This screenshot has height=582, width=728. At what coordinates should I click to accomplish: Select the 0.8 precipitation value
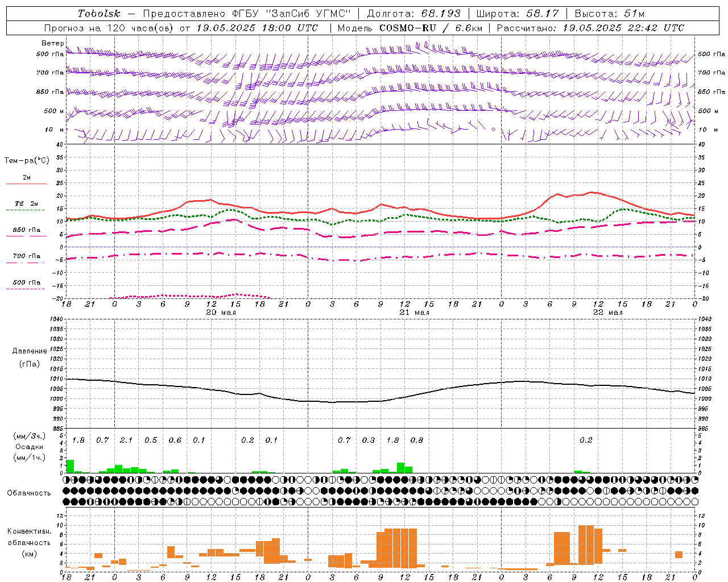(417, 440)
